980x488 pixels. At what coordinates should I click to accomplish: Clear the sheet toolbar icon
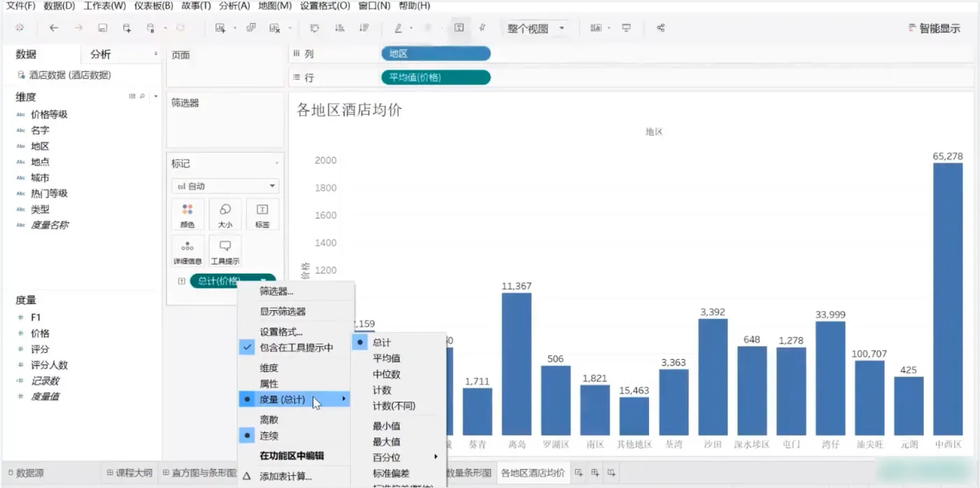274,28
